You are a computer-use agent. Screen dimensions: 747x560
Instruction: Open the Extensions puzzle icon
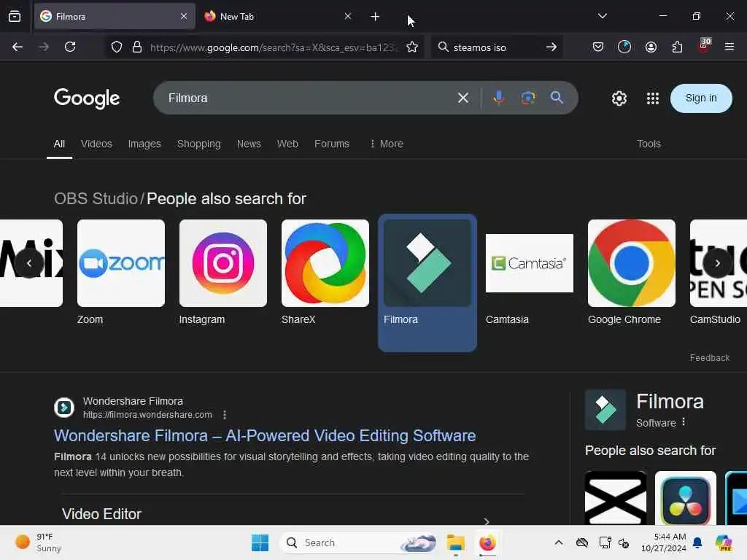[677, 47]
